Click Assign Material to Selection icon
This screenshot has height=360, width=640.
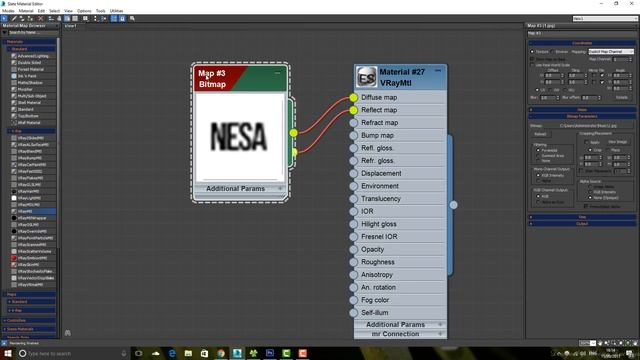[30, 18]
